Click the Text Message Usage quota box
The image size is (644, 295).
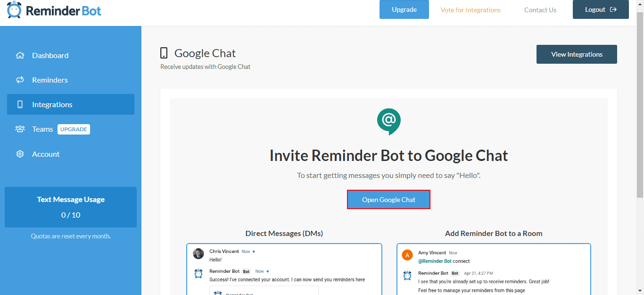tap(71, 207)
